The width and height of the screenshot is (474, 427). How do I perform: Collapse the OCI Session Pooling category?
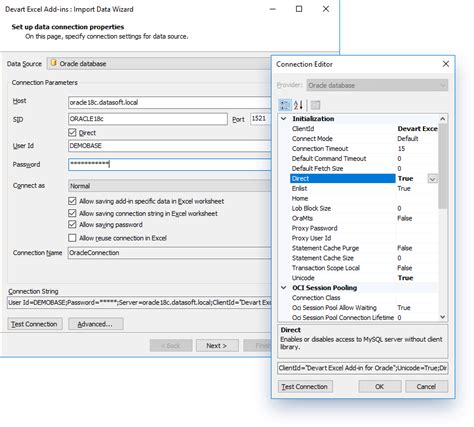(x=284, y=288)
